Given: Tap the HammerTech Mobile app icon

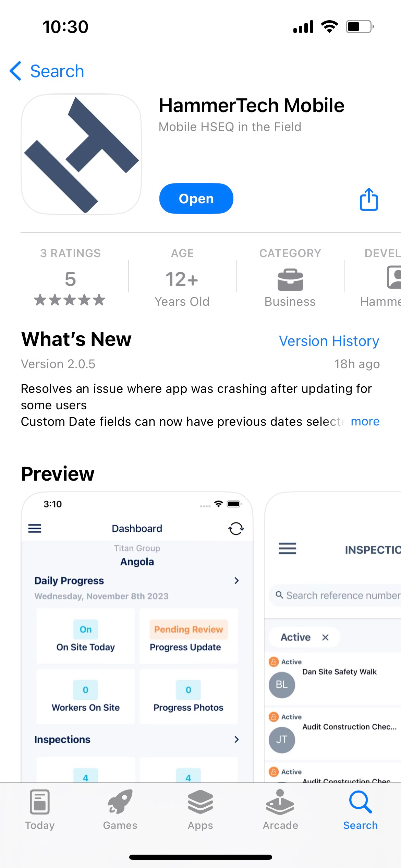Looking at the screenshot, I should [81, 154].
